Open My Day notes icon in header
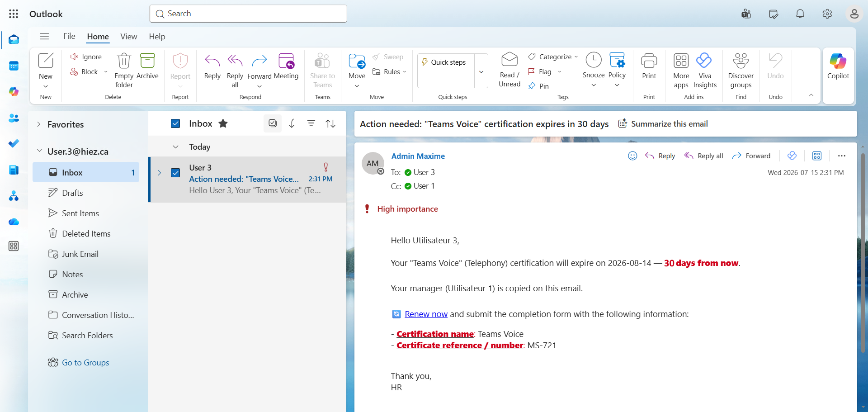The image size is (868, 412). point(773,14)
